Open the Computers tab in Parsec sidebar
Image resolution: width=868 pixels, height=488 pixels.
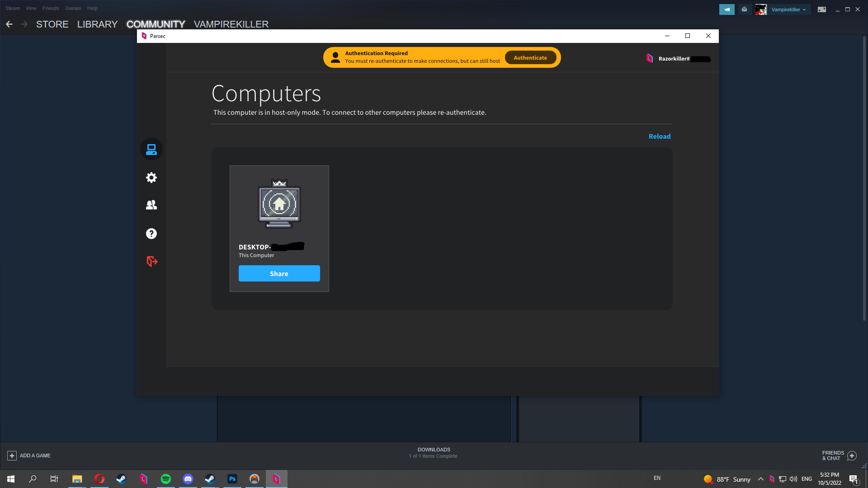[x=151, y=149]
